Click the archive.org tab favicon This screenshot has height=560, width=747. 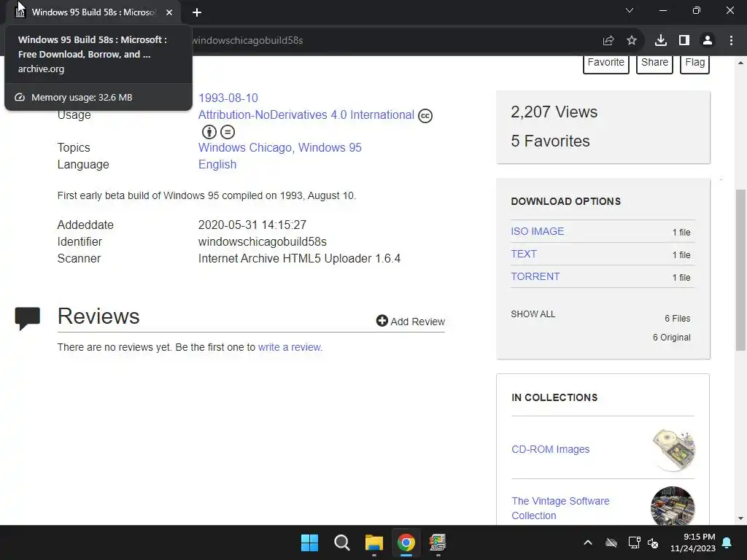(x=20, y=12)
